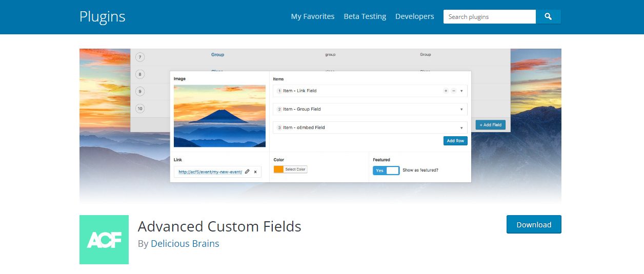The height and width of the screenshot is (274, 644).
Task: Select the 'Item - Group Field' row text
Action: pos(302,109)
